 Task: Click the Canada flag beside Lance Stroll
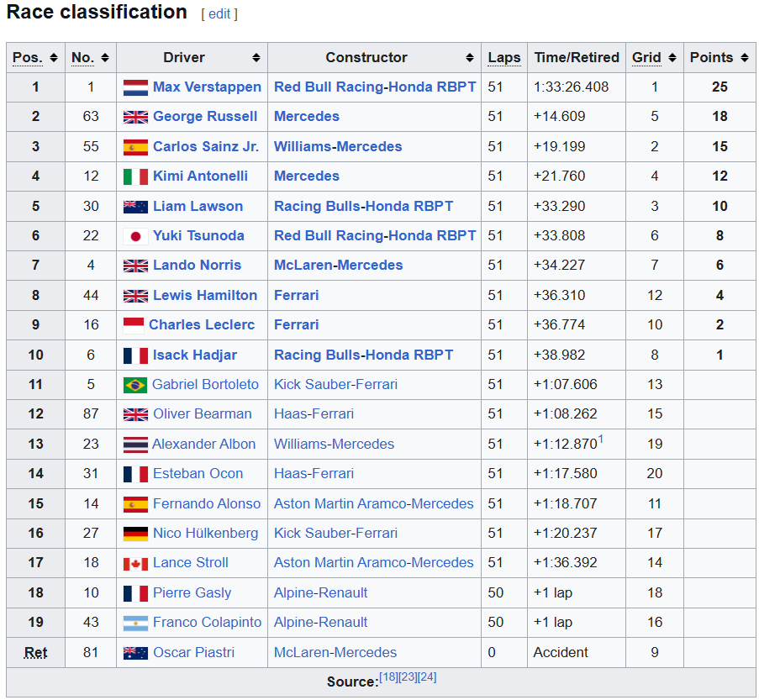click(x=135, y=564)
